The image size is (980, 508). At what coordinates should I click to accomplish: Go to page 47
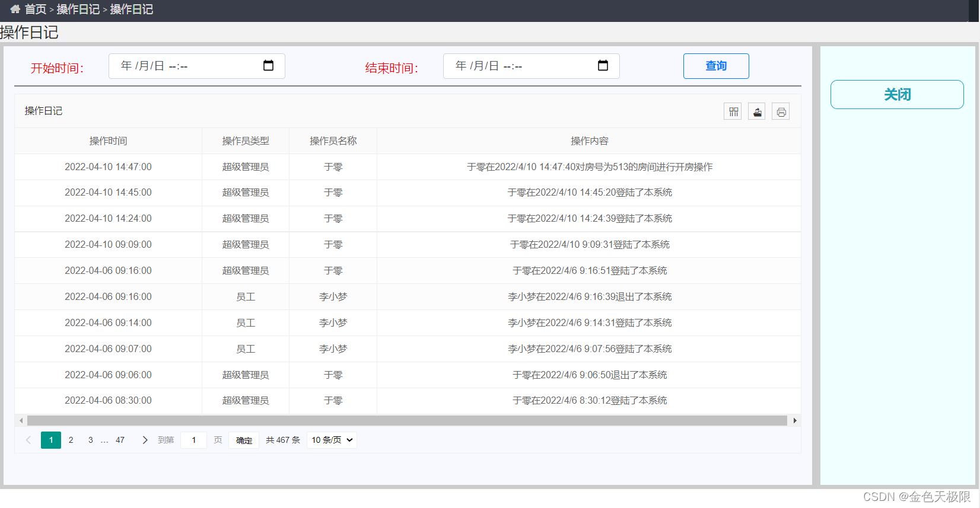click(120, 440)
